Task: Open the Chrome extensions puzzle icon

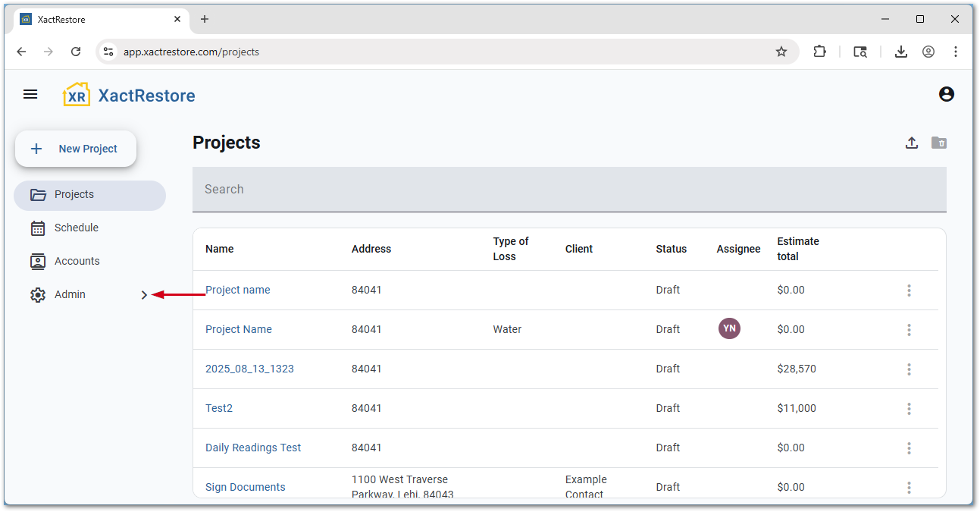Action: tap(819, 52)
